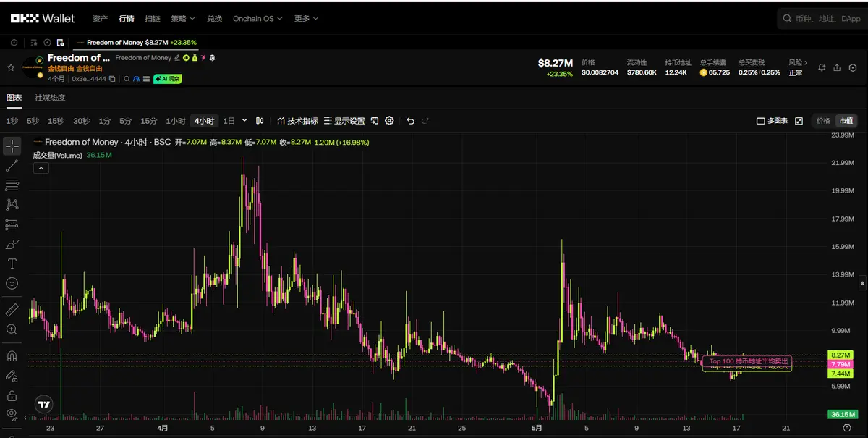Viewport: 868px width, 438px height.
Task: Click the hexagon icon beside share
Action: tap(852, 67)
